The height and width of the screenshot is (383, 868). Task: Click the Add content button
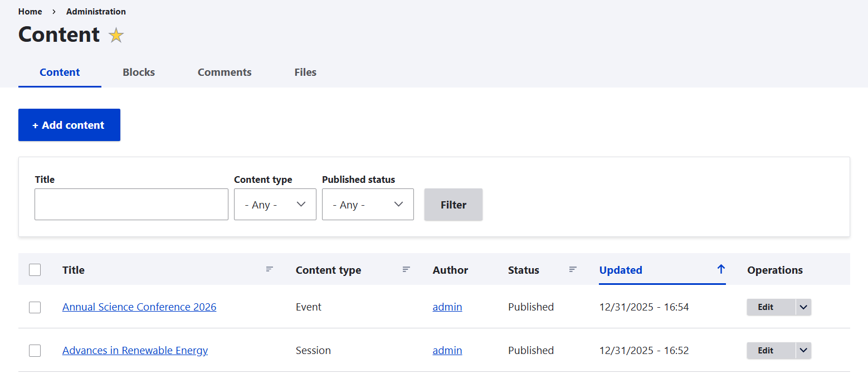69,125
